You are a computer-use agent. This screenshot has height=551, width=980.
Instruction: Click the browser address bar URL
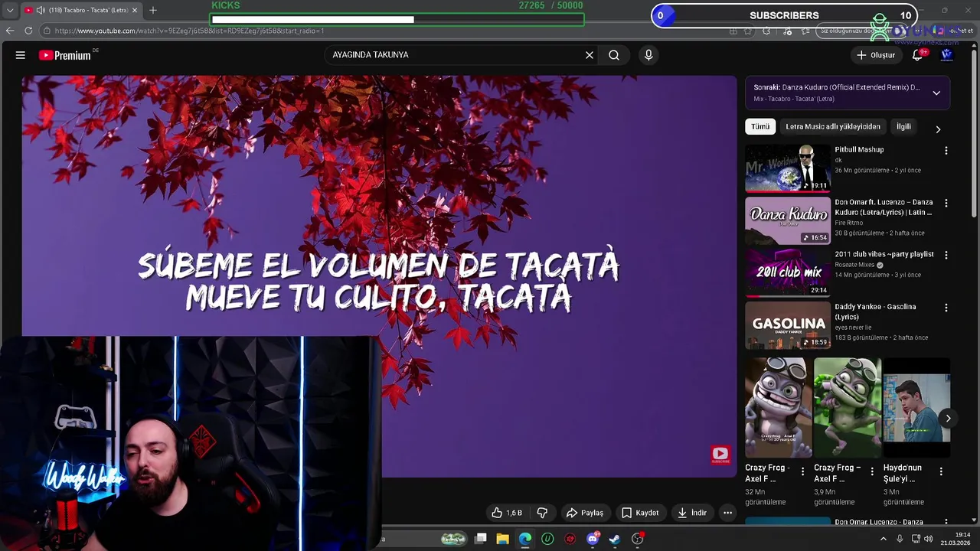189,31
